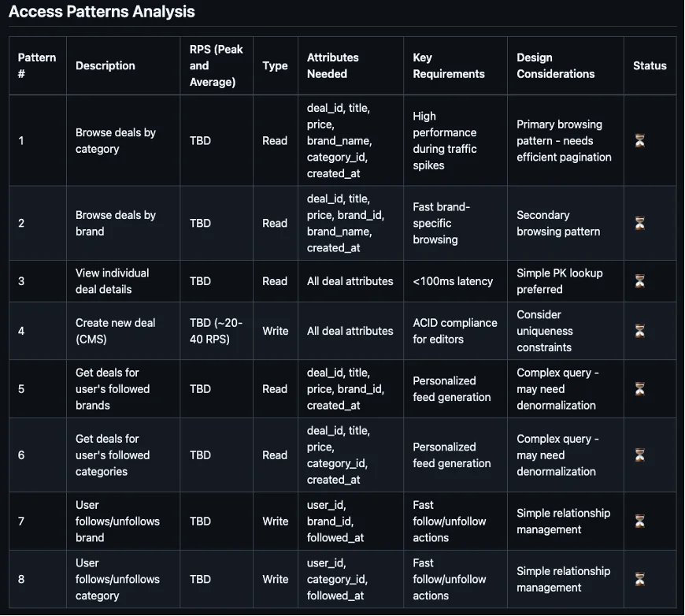Screen dimensions: 685x616
Task: Select the 'TBD (~20-40 RPS)' cell
Action: (216, 331)
